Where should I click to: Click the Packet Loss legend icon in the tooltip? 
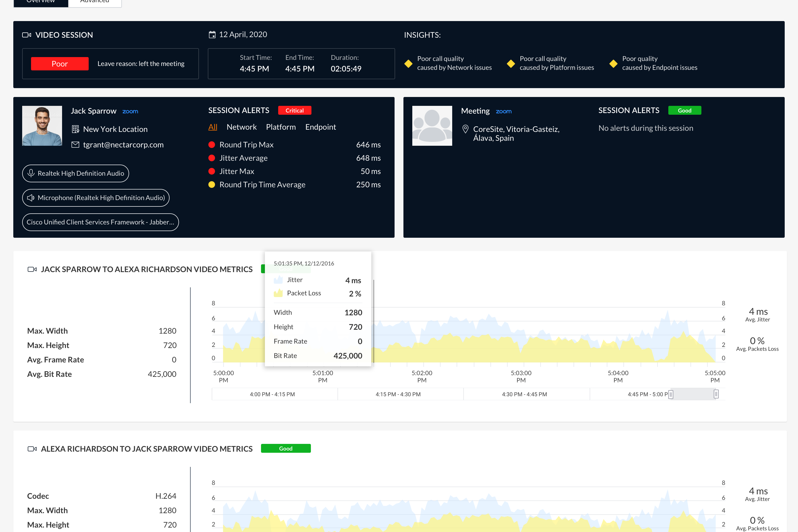278,293
